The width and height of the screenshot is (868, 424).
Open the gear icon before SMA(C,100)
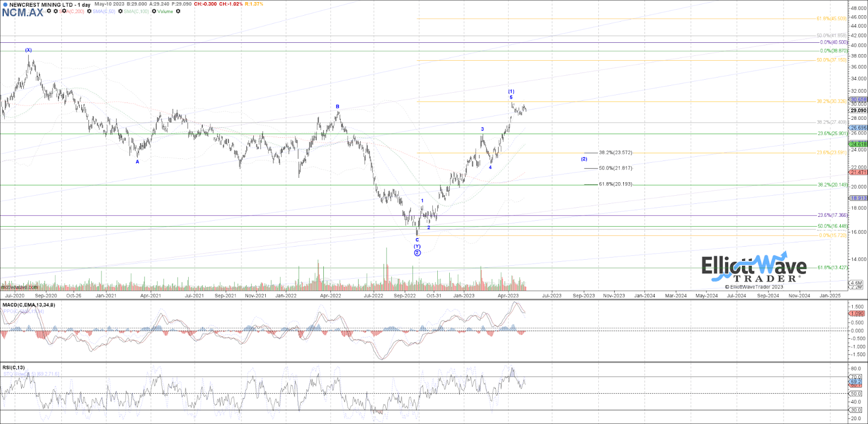click(x=120, y=11)
